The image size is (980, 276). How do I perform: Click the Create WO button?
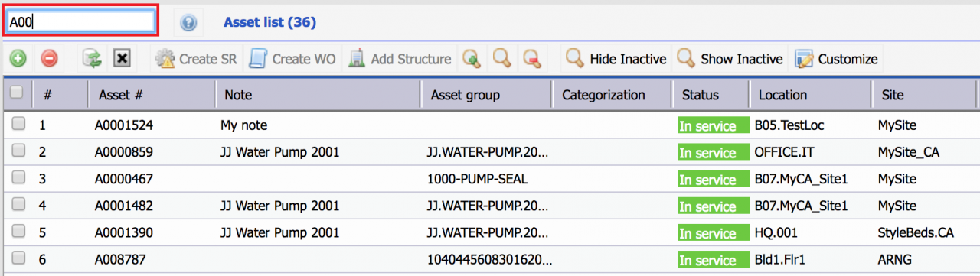tap(293, 59)
